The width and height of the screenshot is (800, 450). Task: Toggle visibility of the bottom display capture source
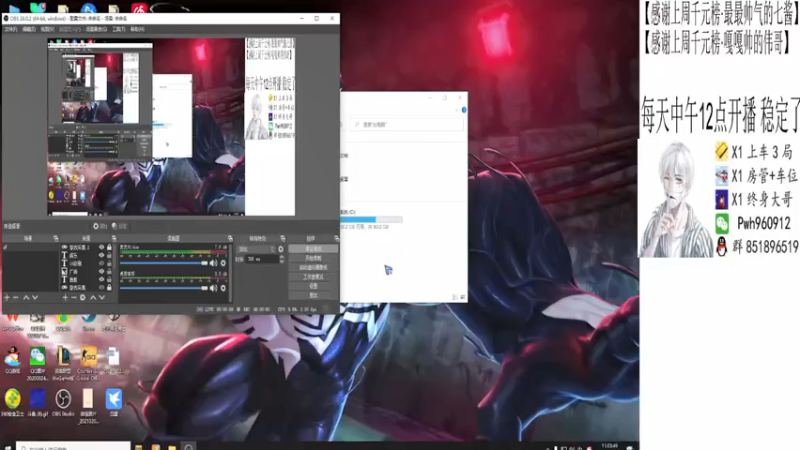[x=101, y=288]
